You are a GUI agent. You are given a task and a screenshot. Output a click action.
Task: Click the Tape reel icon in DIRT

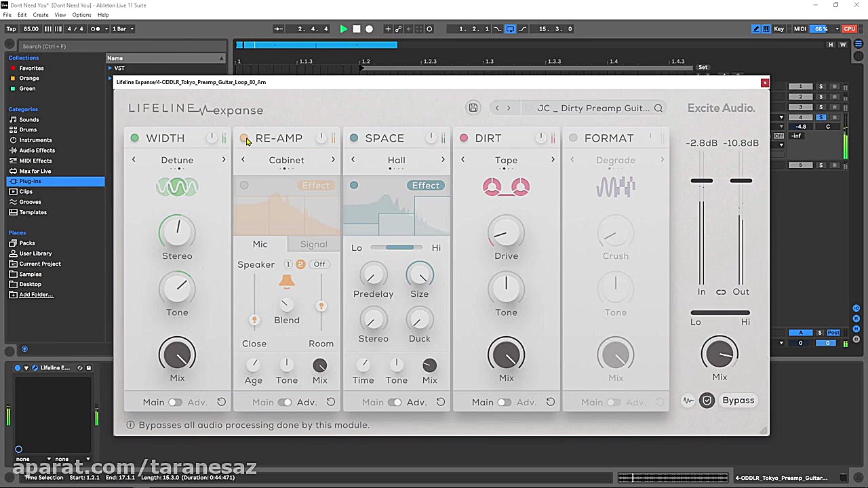[x=506, y=187]
